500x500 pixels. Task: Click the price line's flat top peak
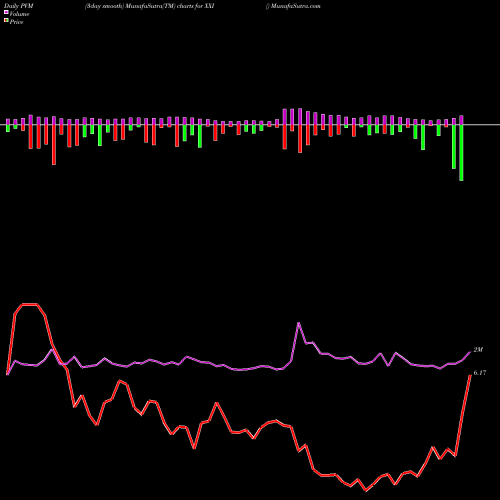click(29, 304)
